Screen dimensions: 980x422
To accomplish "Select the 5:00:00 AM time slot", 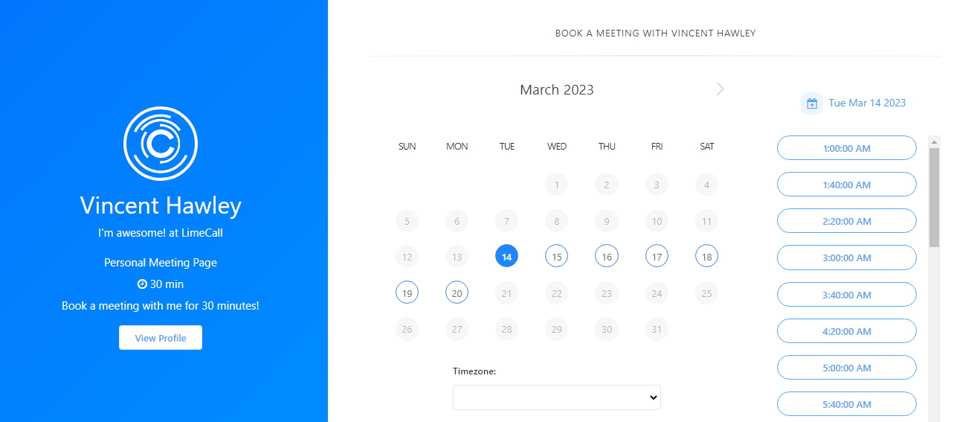I will (846, 368).
